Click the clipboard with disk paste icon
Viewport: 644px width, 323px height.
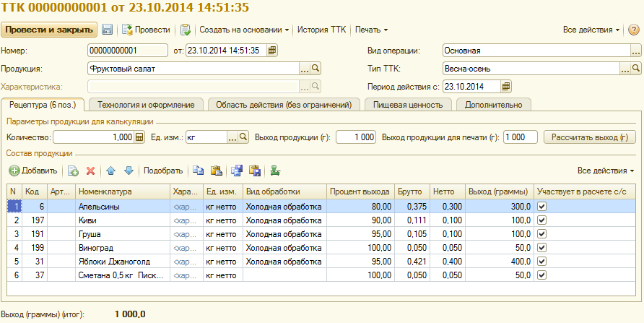[x=255, y=171]
